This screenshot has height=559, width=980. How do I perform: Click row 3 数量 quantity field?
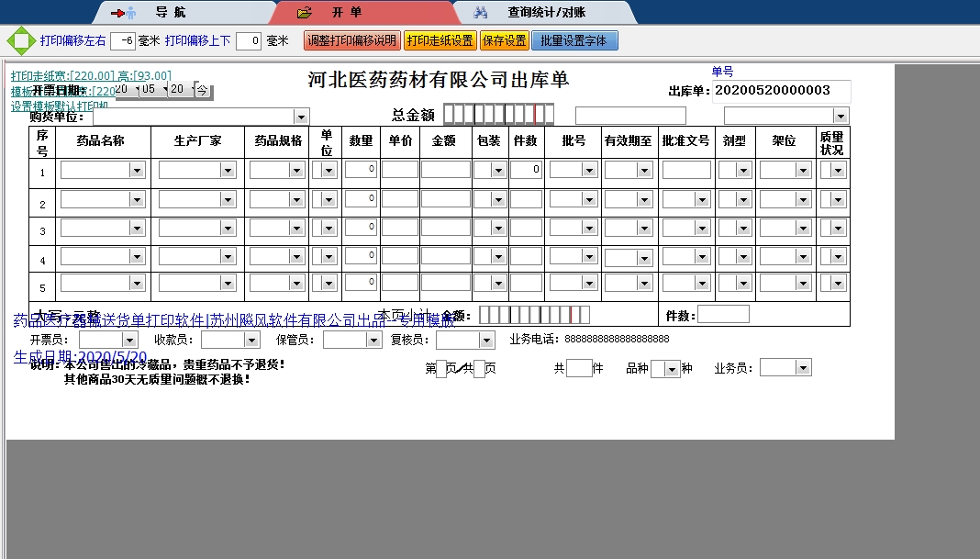[x=361, y=226]
